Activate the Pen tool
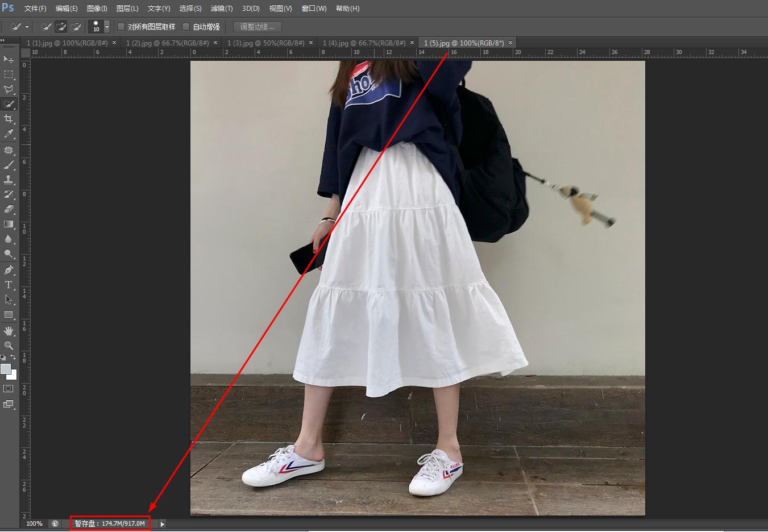This screenshot has height=532, width=768. pos(9,270)
